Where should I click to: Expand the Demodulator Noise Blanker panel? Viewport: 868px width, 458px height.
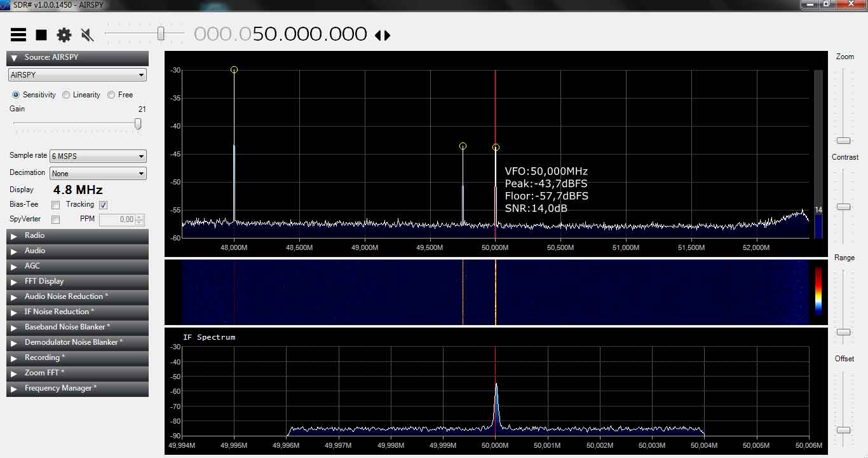[78, 342]
